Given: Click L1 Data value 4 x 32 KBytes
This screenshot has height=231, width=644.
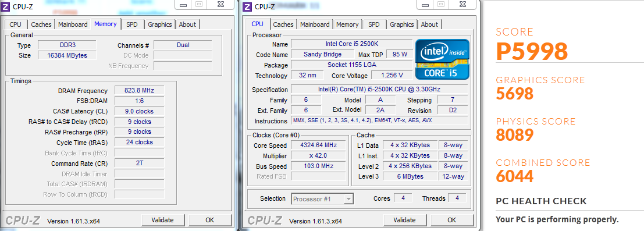Looking at the screenshot, I should tap(410, 145).
